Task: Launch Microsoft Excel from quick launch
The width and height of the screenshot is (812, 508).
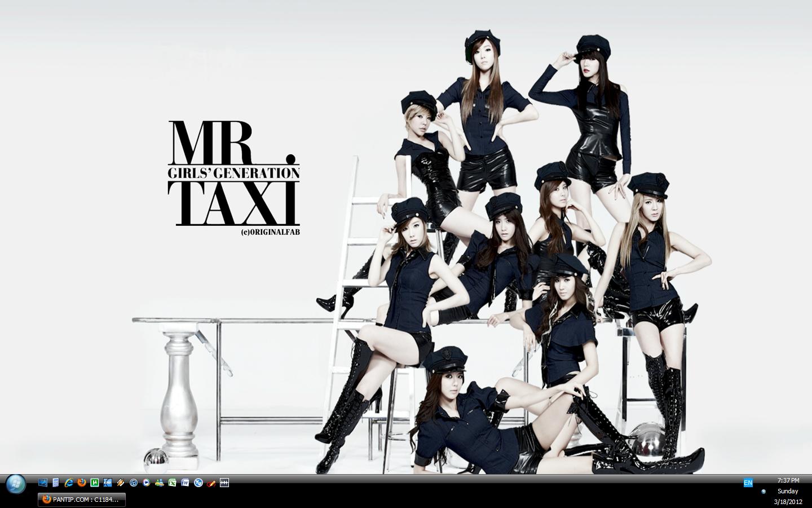Action: point(173,483)
